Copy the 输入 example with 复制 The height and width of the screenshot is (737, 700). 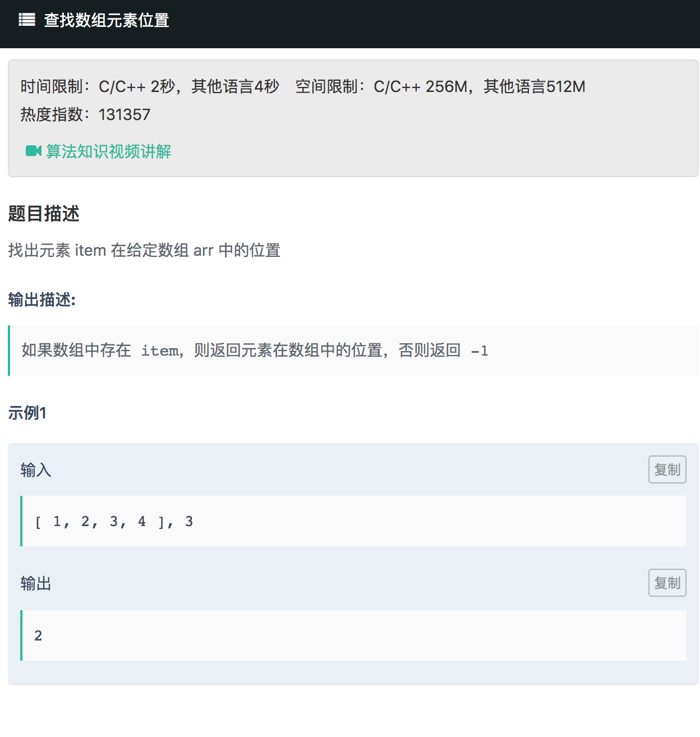coord(667,469)
